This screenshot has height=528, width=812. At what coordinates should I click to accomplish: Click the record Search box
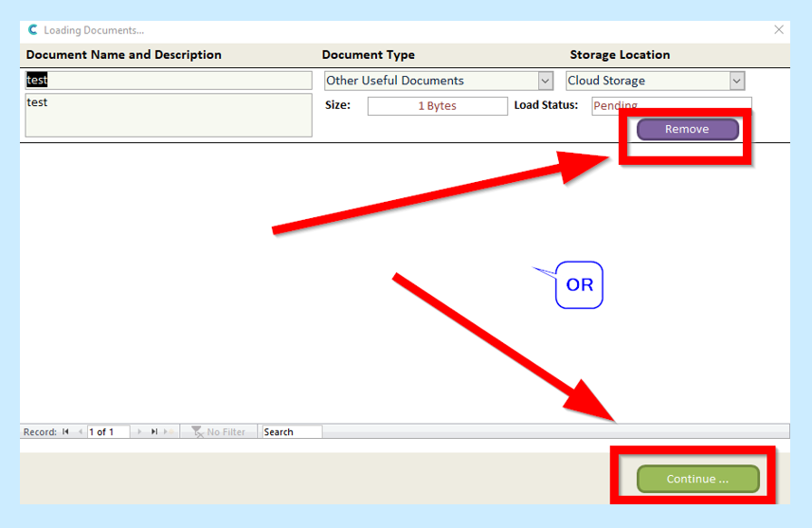[x=292, y=431]
